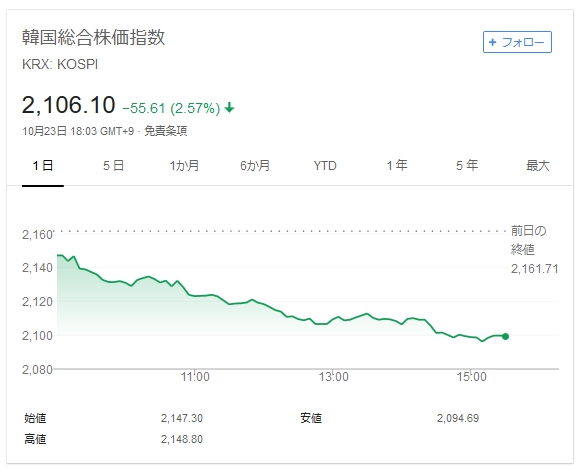Select the 1日 tab
The image size is (581, 470).
[43, 165]
